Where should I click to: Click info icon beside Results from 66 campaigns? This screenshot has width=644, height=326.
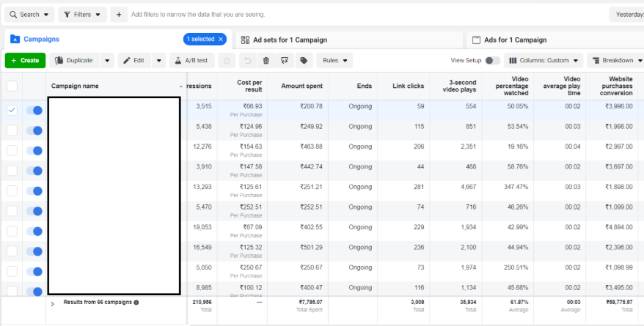136,303
